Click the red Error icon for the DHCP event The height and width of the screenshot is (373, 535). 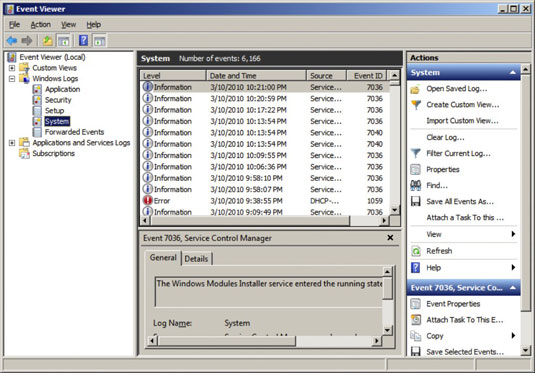coord(147,200)
